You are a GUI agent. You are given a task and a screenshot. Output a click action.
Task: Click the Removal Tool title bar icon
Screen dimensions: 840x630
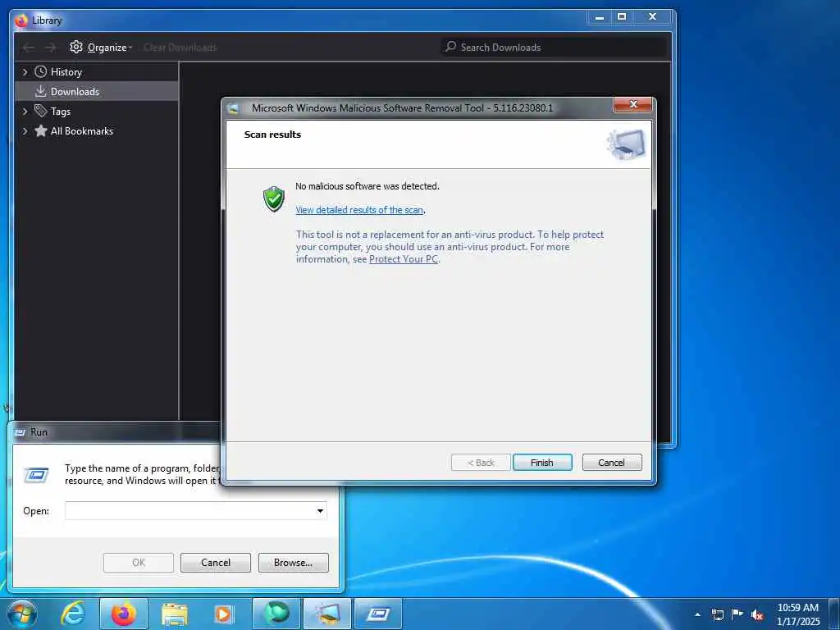point(233,108)
